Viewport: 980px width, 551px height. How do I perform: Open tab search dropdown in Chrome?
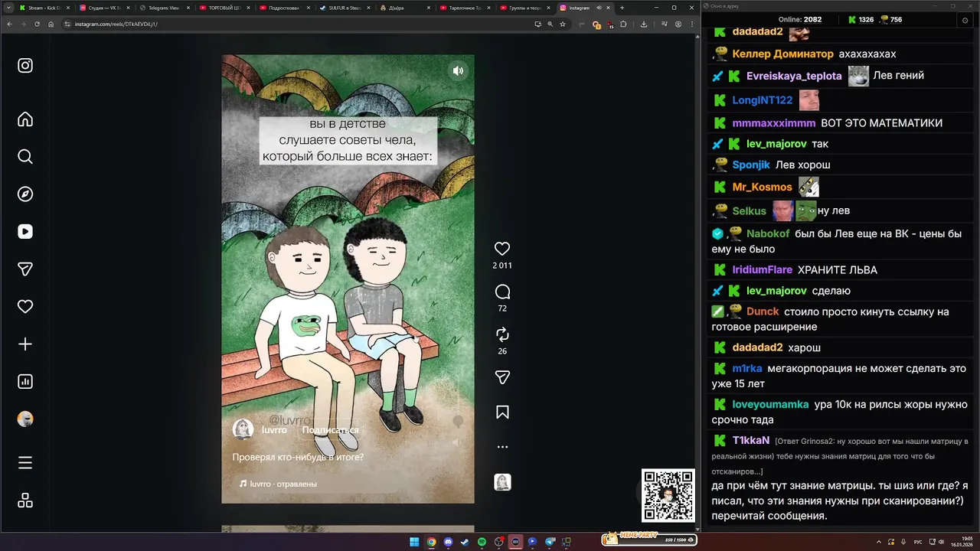pyautogui.click(x=7, y=8)
